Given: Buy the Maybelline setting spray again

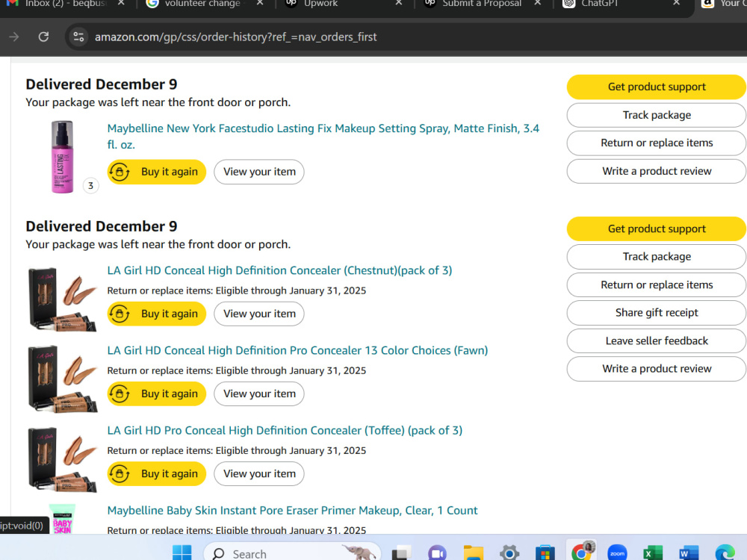Looking at the screenshot, I should pos(157,172).
